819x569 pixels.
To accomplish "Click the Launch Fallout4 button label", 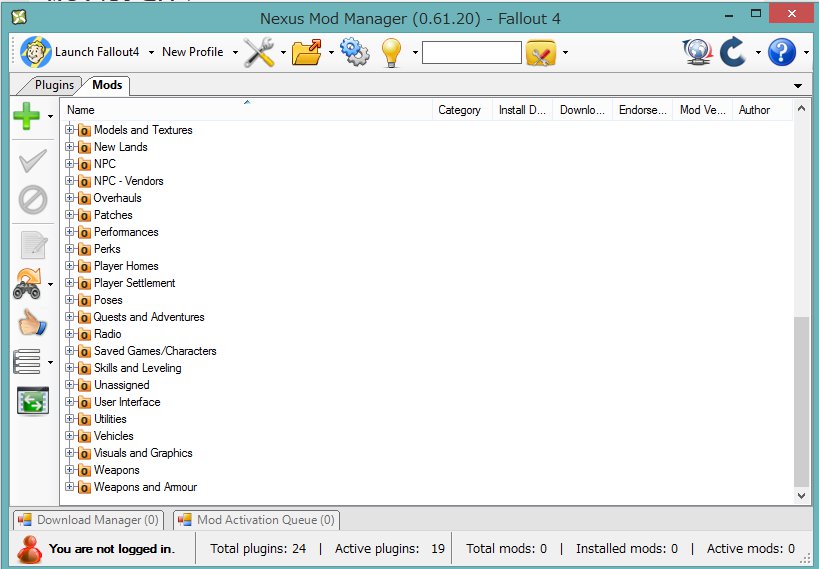I will pyautogui.click(x=97, y=52).
